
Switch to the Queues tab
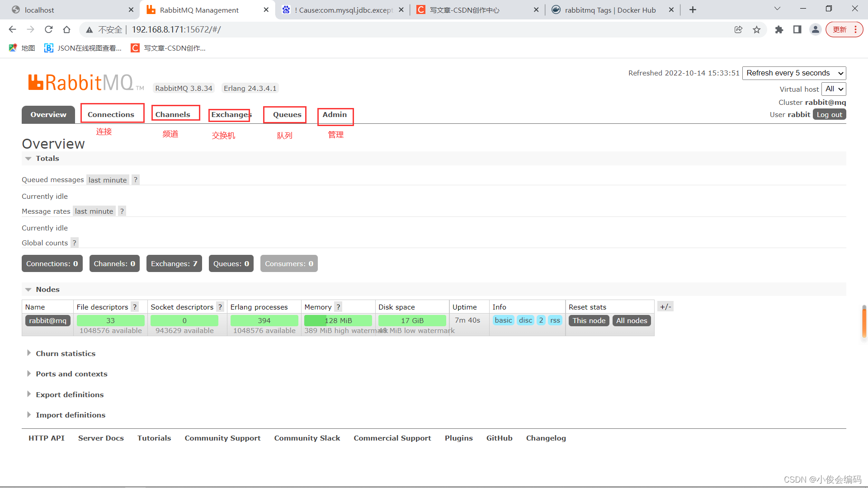point(287,115)
